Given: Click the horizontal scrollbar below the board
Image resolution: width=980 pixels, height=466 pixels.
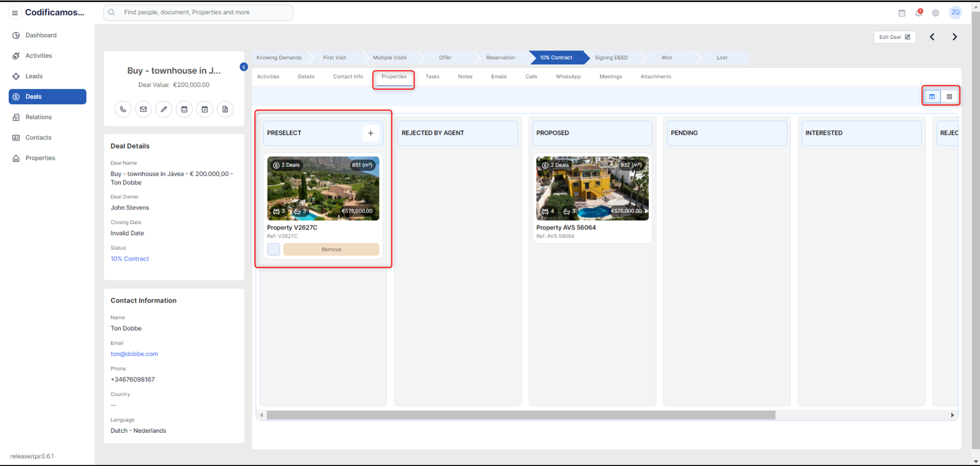Looking at the screenshot, I should pos(521,415).
